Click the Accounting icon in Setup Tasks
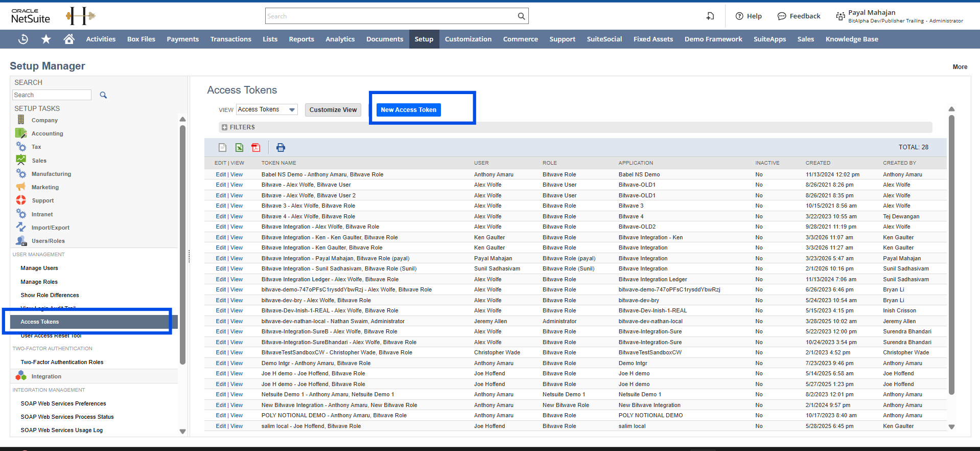 (21, 133)
